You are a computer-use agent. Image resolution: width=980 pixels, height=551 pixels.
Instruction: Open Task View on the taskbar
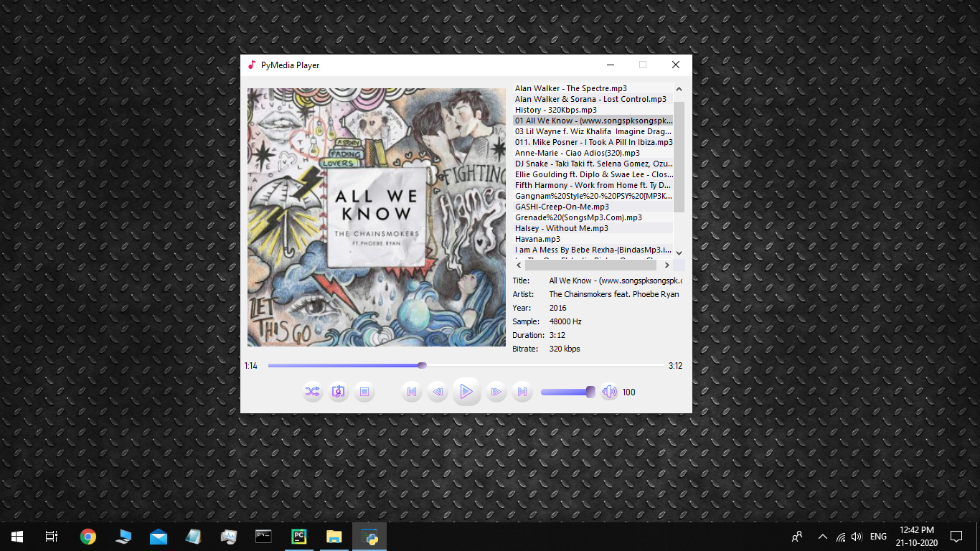[x=52, y=537]
